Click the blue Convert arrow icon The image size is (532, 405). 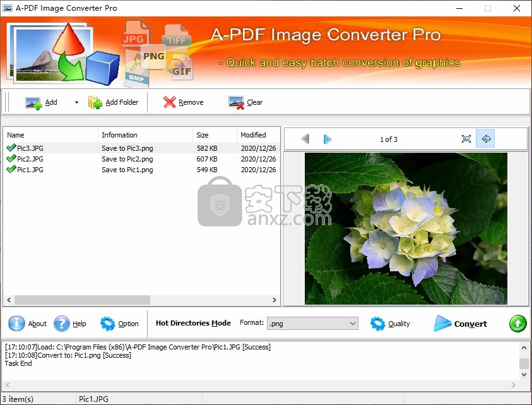click(x=442, y=323)
